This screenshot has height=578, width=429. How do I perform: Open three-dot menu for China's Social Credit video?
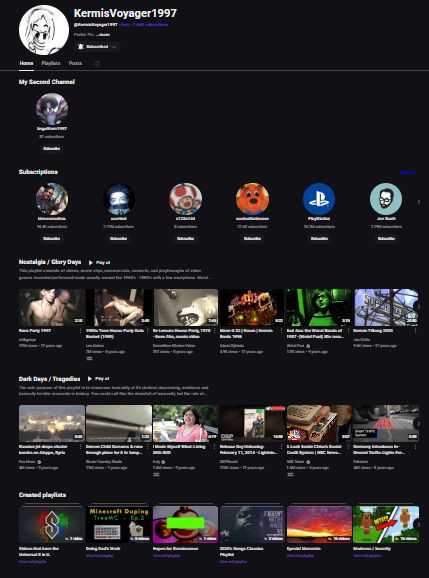(x=349, y=447)
